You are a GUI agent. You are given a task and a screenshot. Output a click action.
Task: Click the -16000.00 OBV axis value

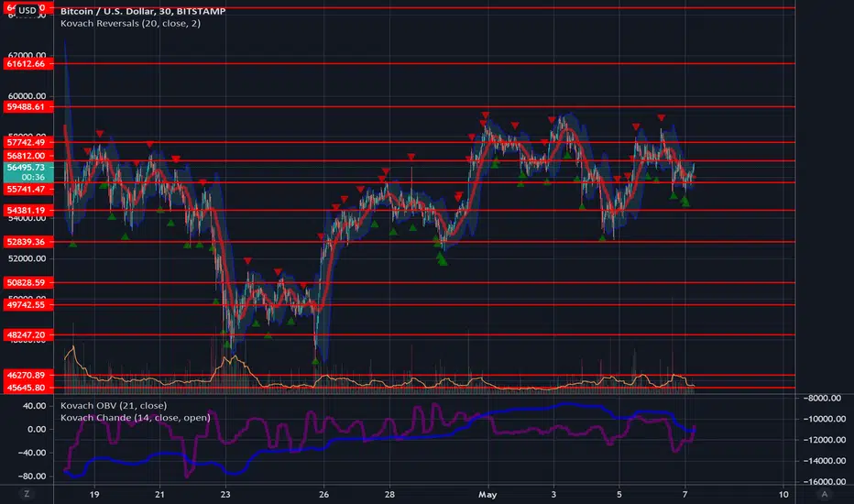(x=825, y=482)
